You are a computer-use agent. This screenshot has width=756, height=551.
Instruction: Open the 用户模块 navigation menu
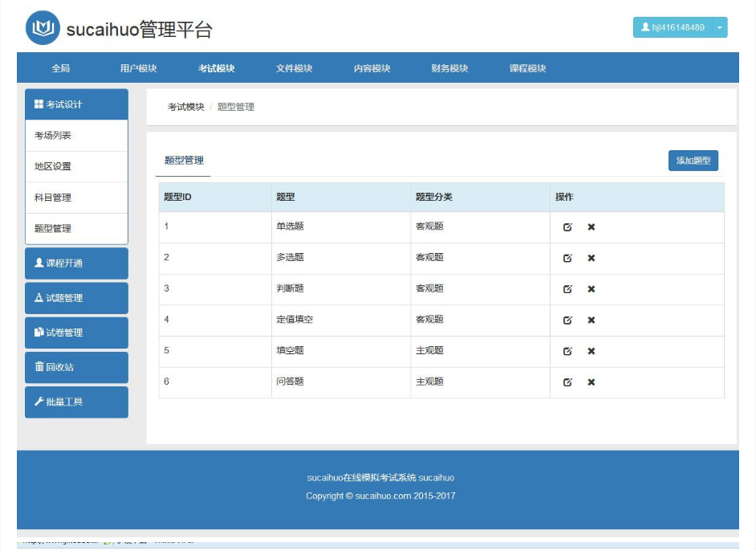tap(138, 68)
